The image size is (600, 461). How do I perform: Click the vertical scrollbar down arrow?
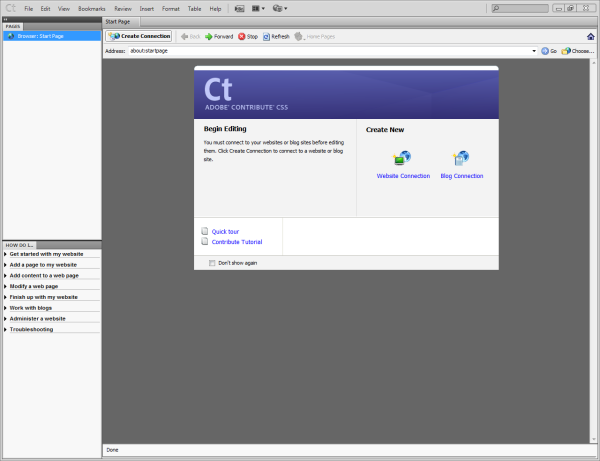pyautogui.click(x=593, y=439)
